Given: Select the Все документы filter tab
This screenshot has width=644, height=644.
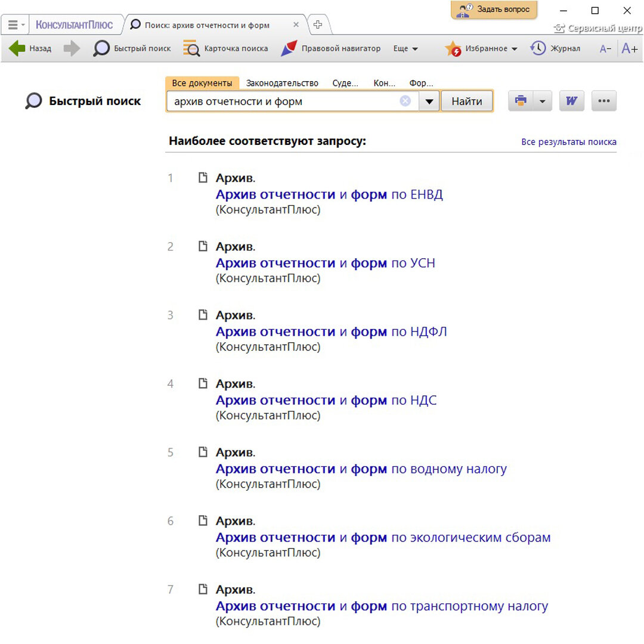Looking at the screenshot, I should tap(202, 83).
